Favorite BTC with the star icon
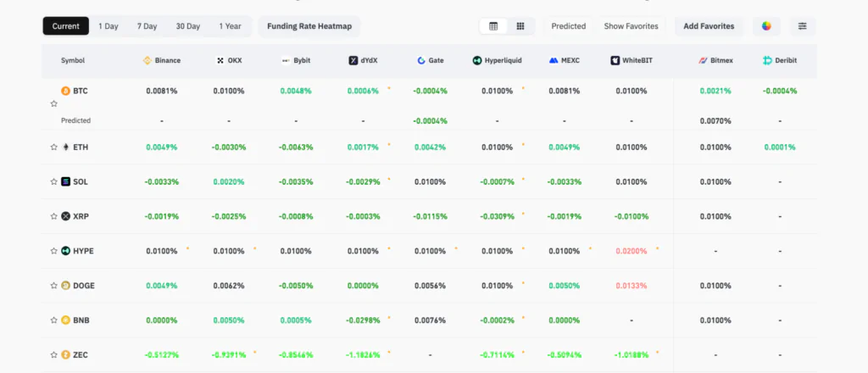This screenshot has height=373, width=868. (x=54, y=103)
